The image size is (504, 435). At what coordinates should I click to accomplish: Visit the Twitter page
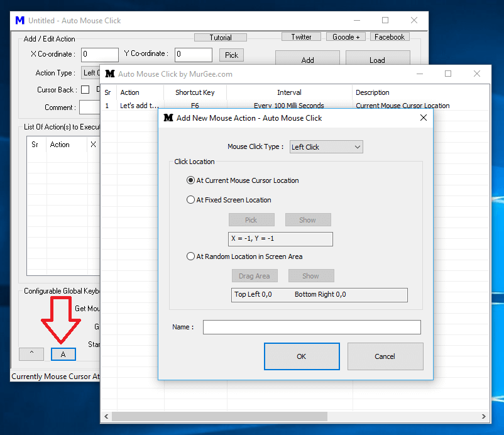[x=301, y=36]
